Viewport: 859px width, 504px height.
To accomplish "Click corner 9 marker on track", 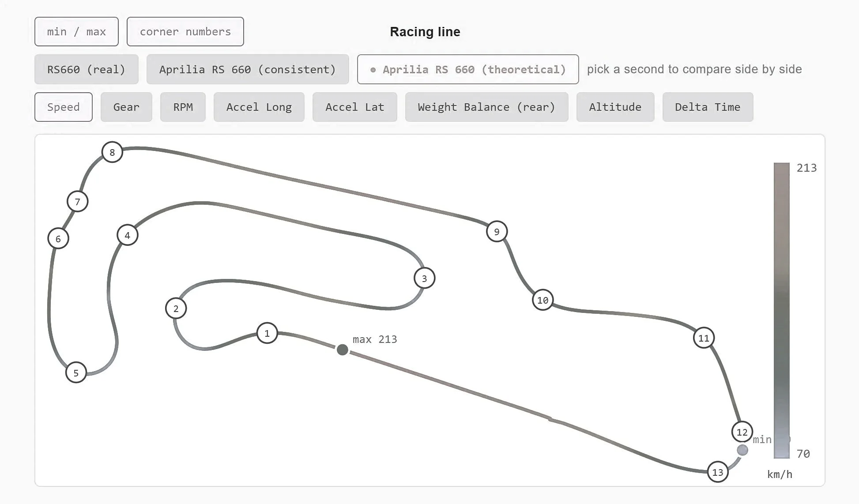I will (497, 232).
